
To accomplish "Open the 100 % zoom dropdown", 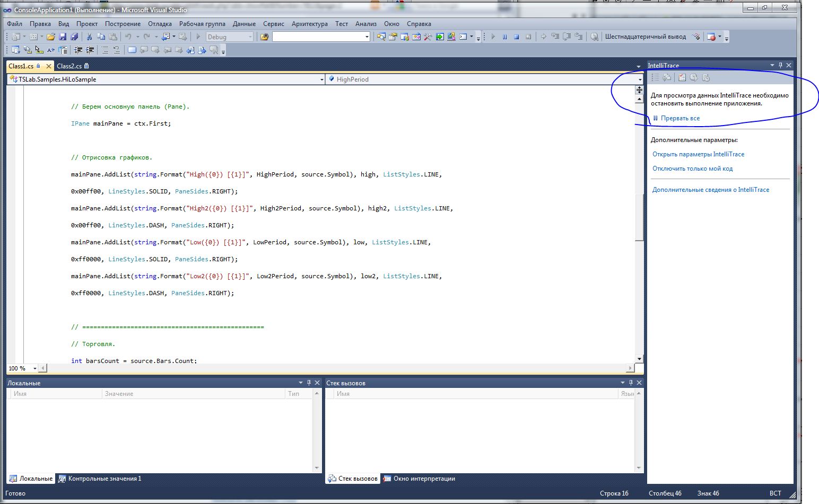I will (x=35, y=368).
